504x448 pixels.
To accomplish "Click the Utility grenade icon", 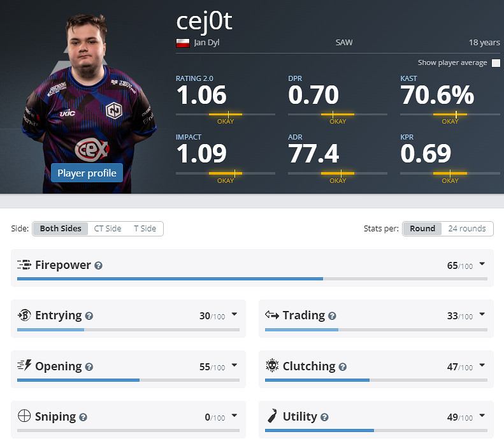I will 272,417.
